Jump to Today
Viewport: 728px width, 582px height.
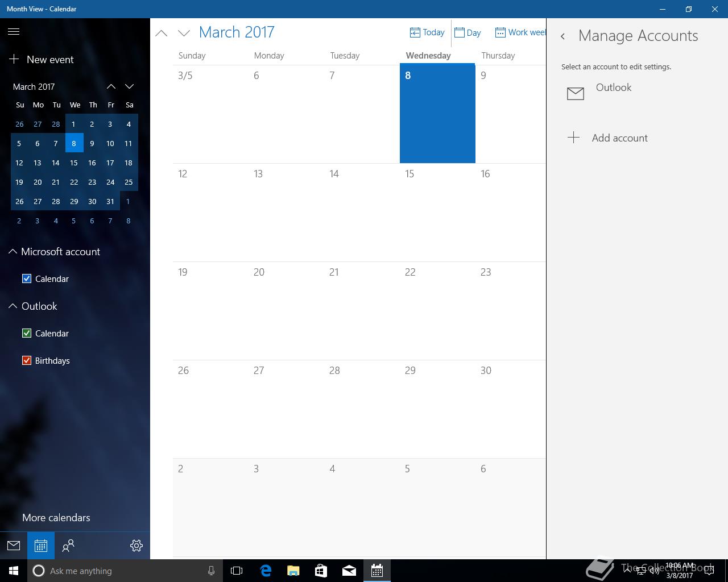pos(427,32)
